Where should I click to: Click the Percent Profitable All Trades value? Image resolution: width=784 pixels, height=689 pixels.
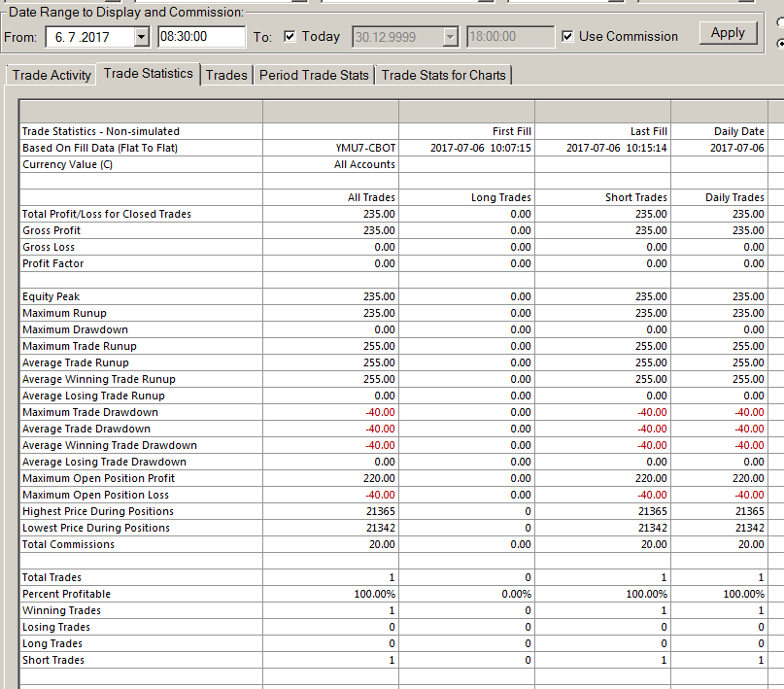point(374,594)
